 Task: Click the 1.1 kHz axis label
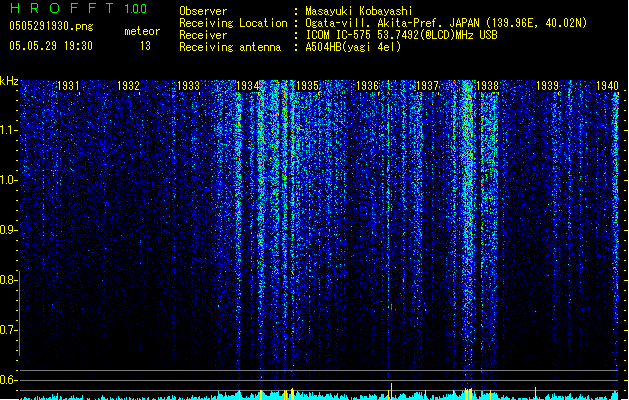(x=8, y=130)
